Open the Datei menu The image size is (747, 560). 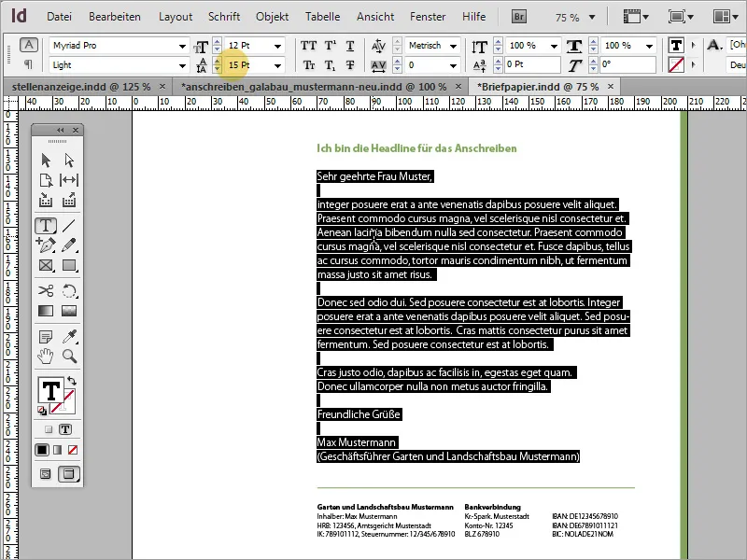(x=59, y=17)
